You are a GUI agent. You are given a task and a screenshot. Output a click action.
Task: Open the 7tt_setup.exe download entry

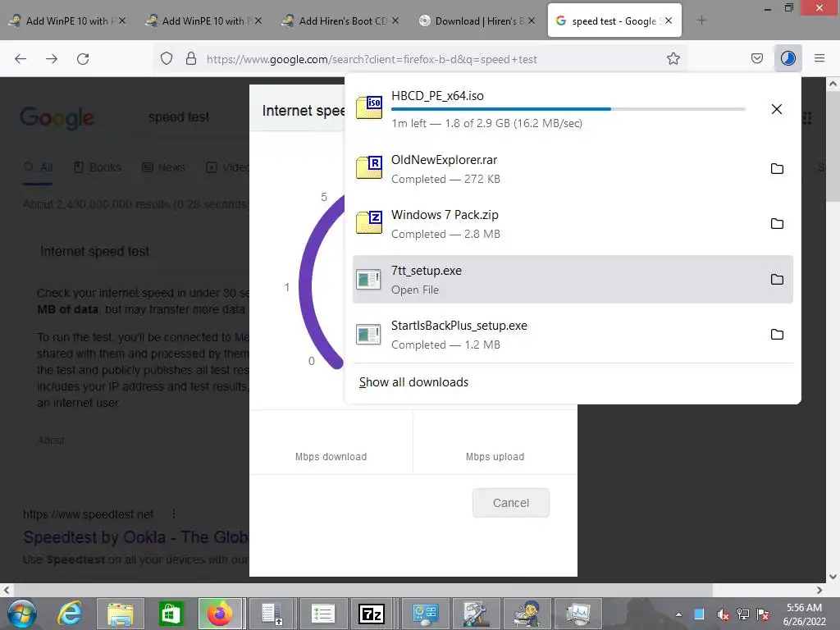573,279
